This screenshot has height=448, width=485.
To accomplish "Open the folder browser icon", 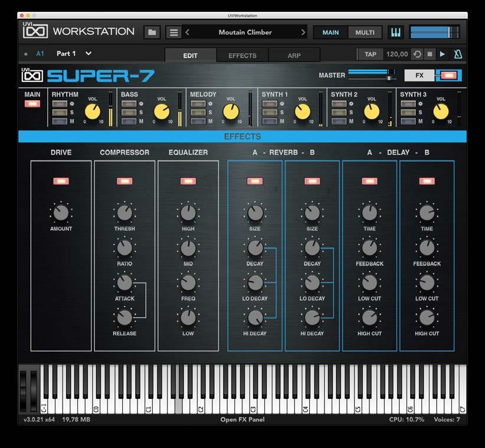I will click(152, 32).
